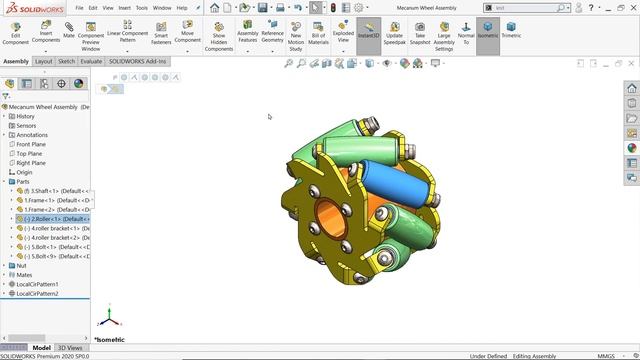Set view Normal To
The image size is (640, 360).
click(466, 33)
